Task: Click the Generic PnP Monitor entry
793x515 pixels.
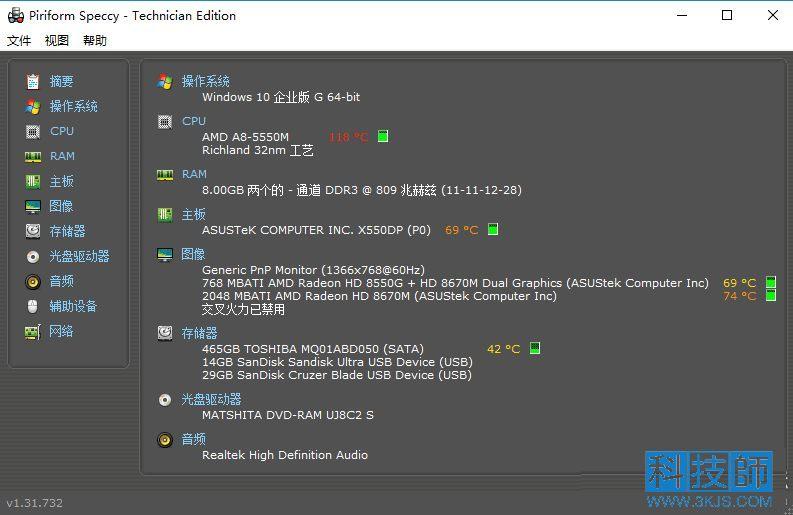Action: (314, 270)
